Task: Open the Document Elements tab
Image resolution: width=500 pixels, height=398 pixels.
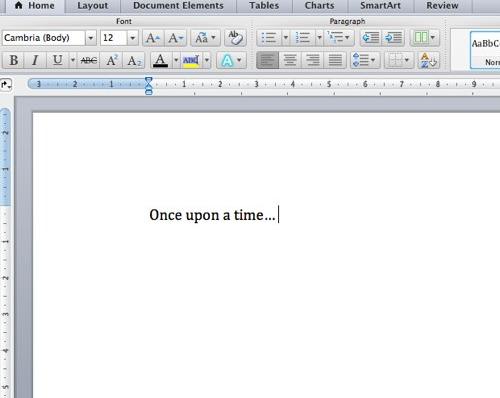Action: [178, 6]
